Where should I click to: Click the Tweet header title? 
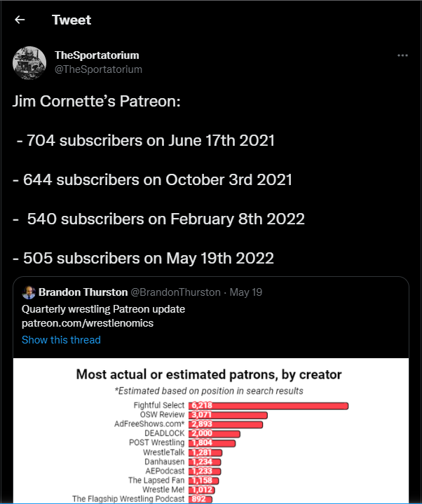pos(72,20)
